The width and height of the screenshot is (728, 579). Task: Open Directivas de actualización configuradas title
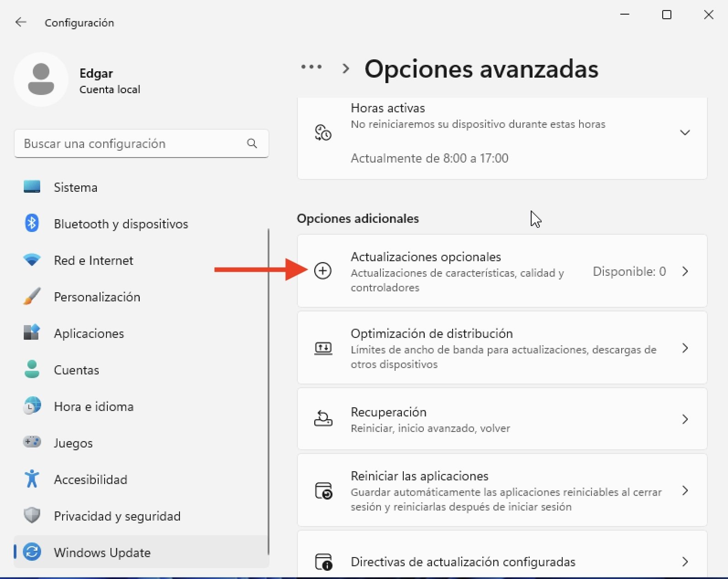click(x=463, y=562)
